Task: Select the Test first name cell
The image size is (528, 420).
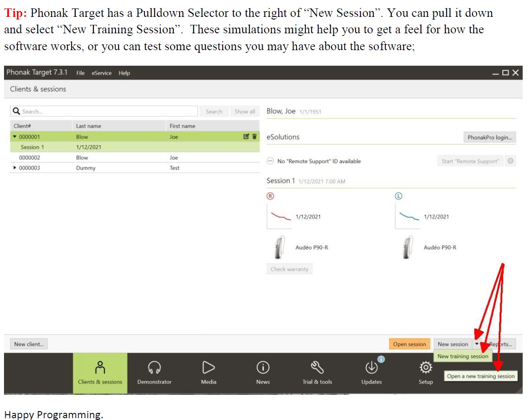Action: coord(174,168)
